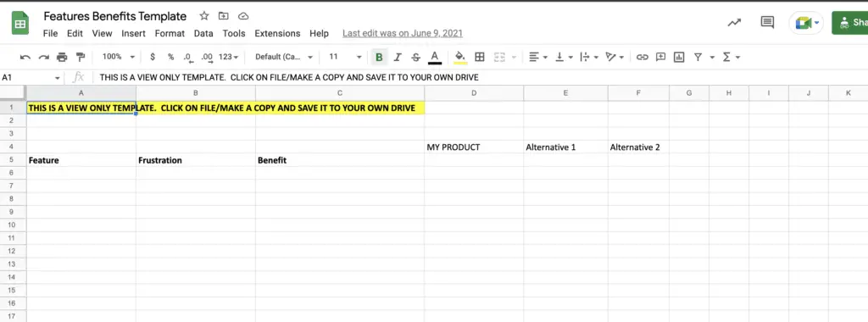
Task: Open the File menu
Action: 50,33
